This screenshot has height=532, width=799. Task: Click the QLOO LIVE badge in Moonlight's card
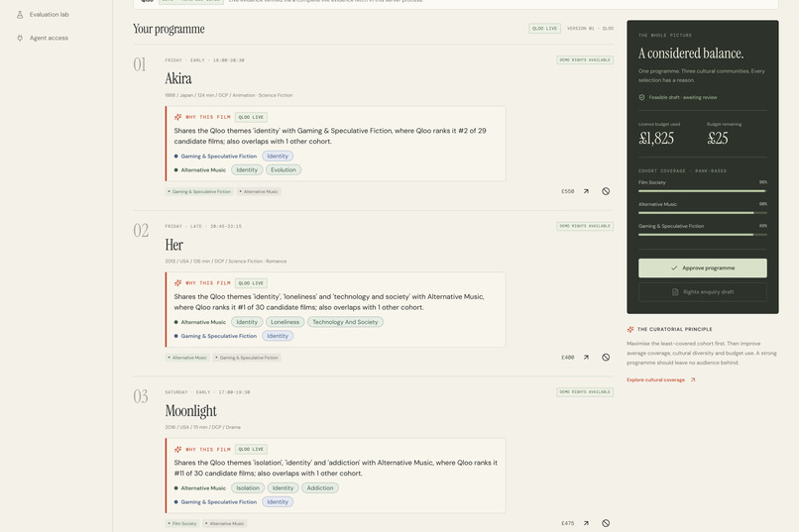pos(251,450)
